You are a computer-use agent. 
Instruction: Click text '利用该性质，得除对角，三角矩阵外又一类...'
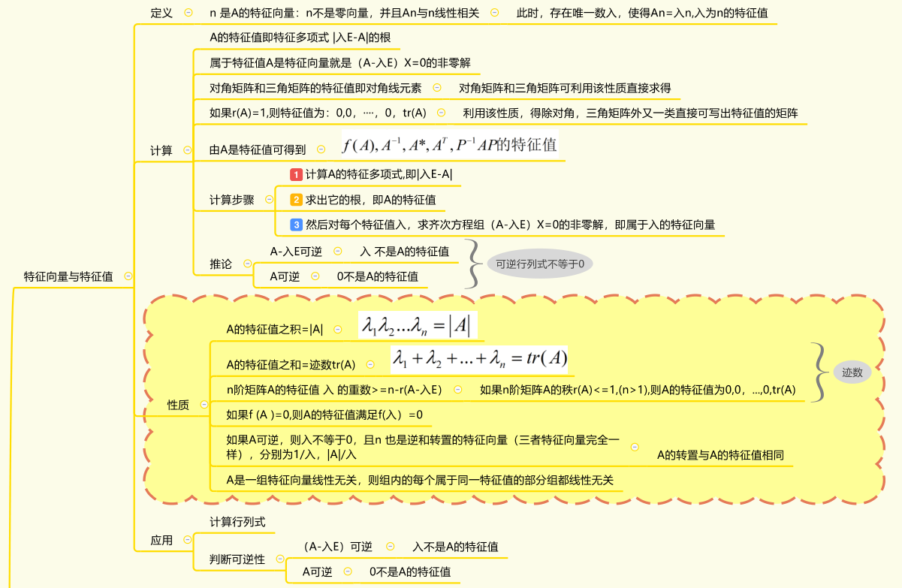630,113
